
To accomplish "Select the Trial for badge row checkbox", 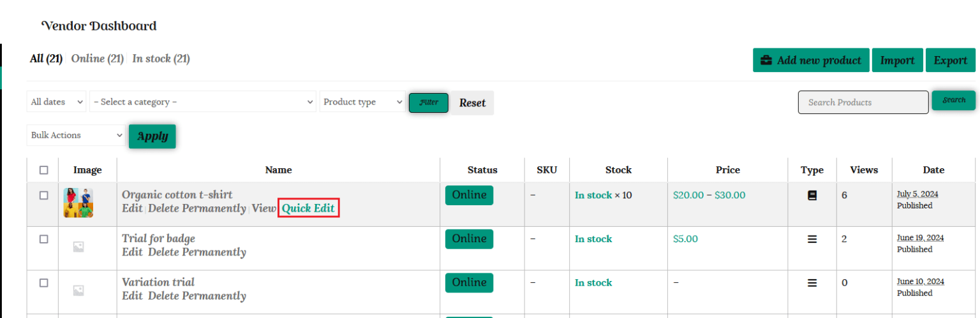I will pos(43,240).
